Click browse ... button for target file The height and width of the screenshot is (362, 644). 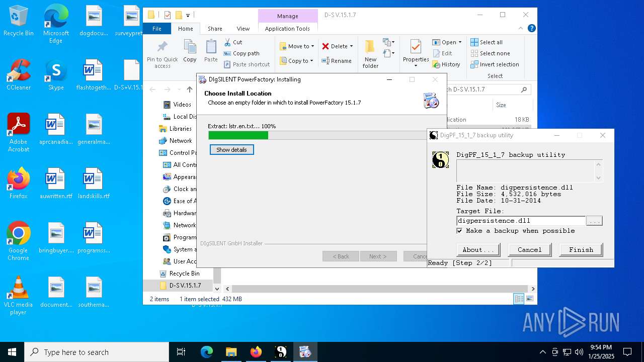(594, 221)
